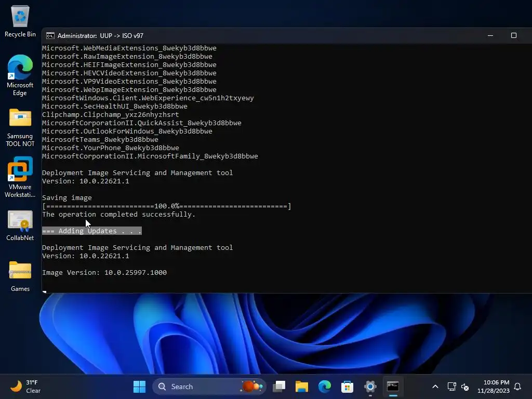Image resolution: width=532 pixels, height=399 pixels.
Task: Open the Task View taskbar button
Action: click(279, 387)
